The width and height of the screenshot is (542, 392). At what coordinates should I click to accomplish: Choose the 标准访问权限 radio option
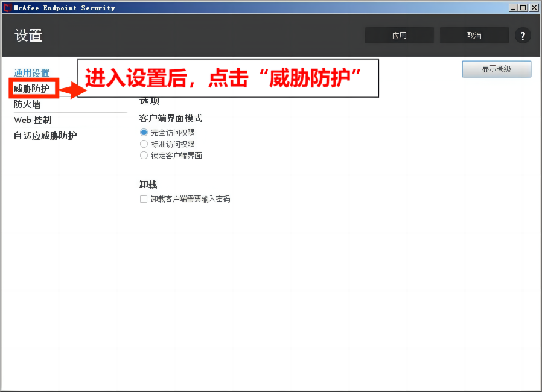click(x=144, y=144)
